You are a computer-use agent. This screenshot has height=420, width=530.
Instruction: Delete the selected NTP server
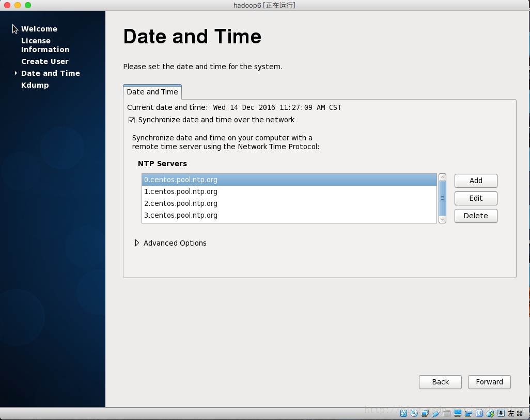476,216
